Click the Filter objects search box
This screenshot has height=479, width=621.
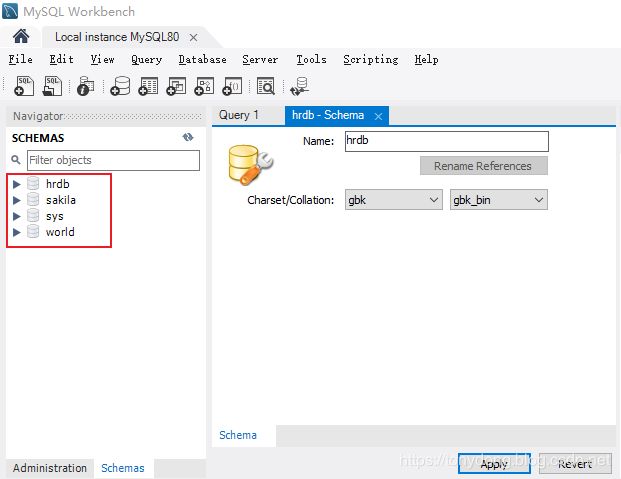[113, 160]
